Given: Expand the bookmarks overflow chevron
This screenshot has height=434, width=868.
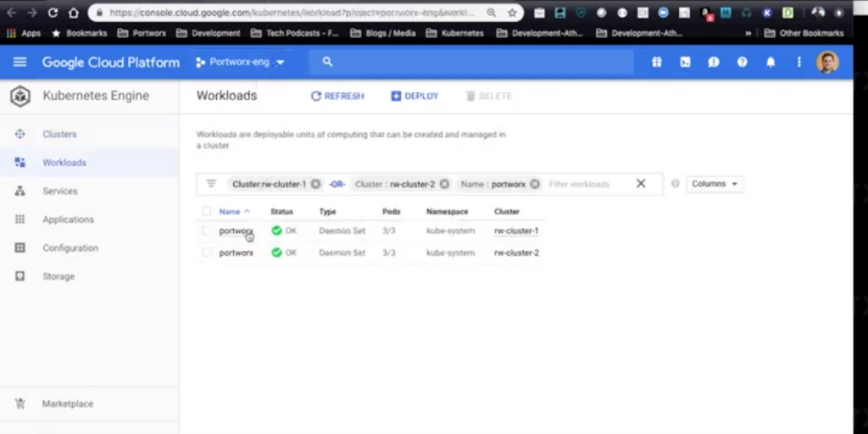Looking at the screenshot, I should tap(748, 33).
